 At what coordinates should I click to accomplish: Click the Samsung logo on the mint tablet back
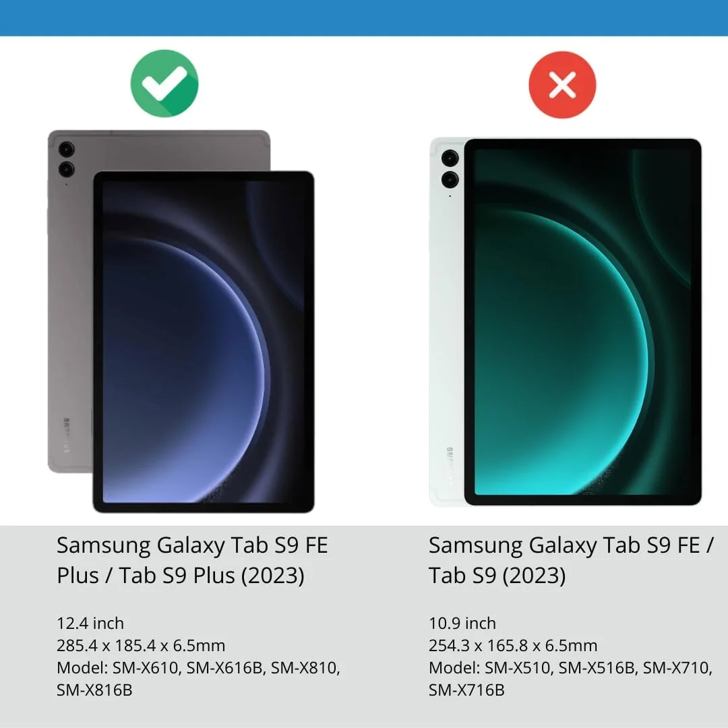[450, 465]
